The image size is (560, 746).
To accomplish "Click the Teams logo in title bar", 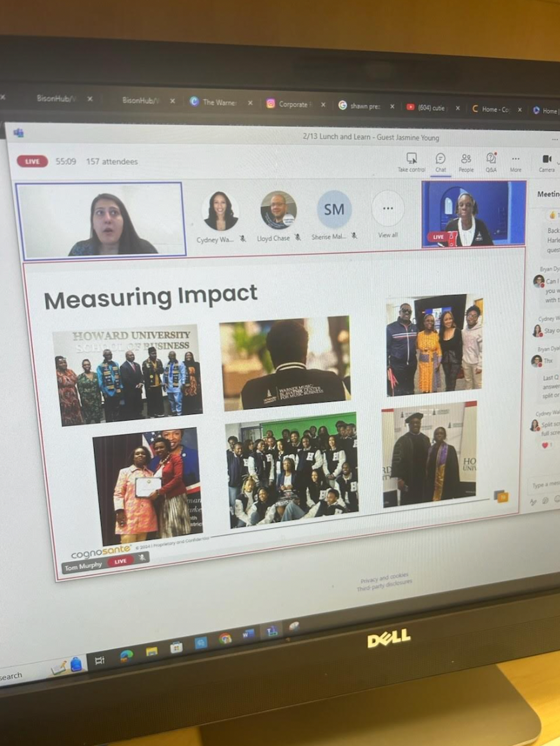I will [x=19, y=133].
